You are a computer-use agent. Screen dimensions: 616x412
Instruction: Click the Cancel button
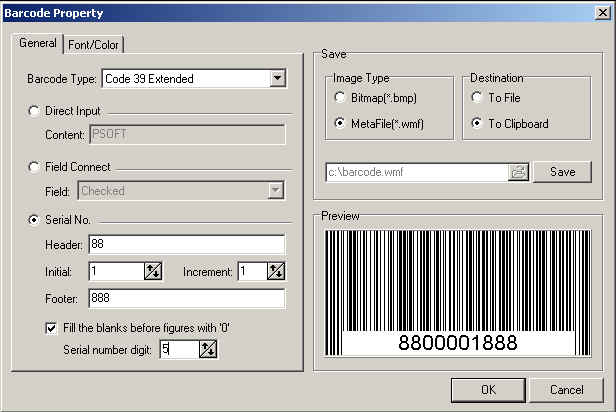(x=566, y=390)
